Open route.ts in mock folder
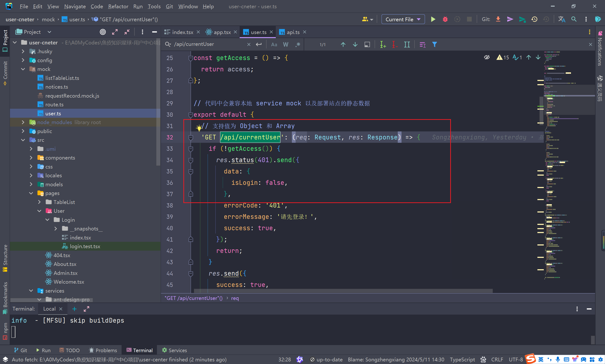This screenshot has height=364, width=605. 54,104
